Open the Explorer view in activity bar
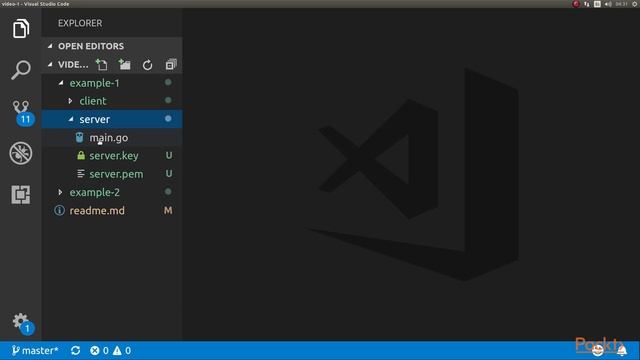 [21, 29]
